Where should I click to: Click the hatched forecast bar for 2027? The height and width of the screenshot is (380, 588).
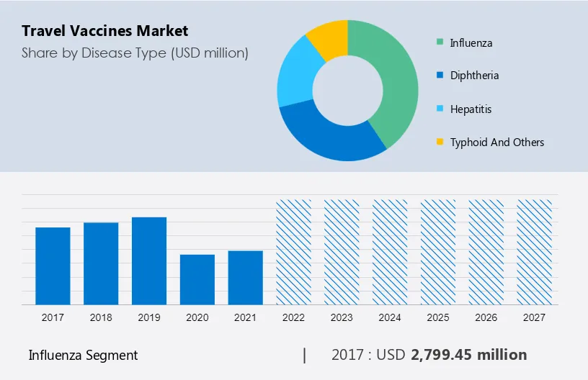tap(535, 252)
